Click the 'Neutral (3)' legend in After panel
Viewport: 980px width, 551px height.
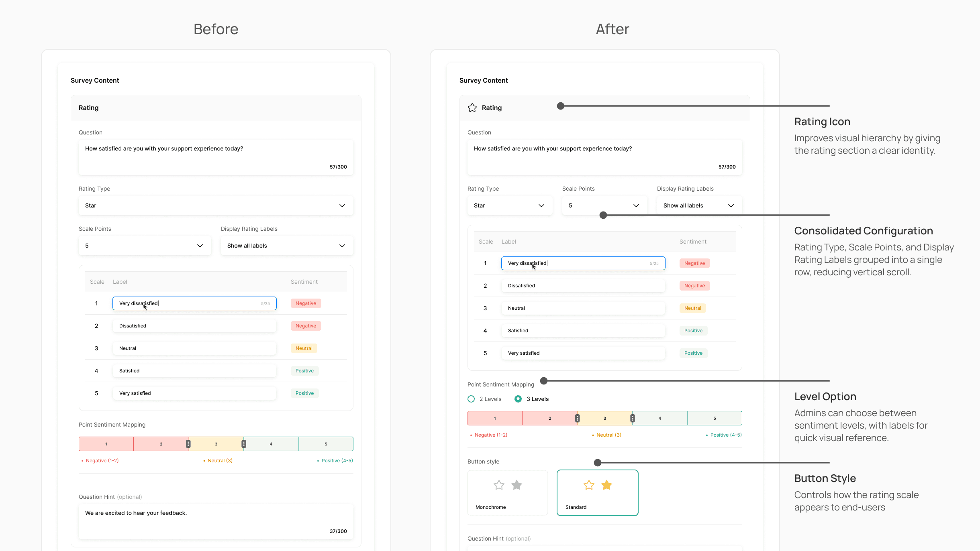pos(607,435)
